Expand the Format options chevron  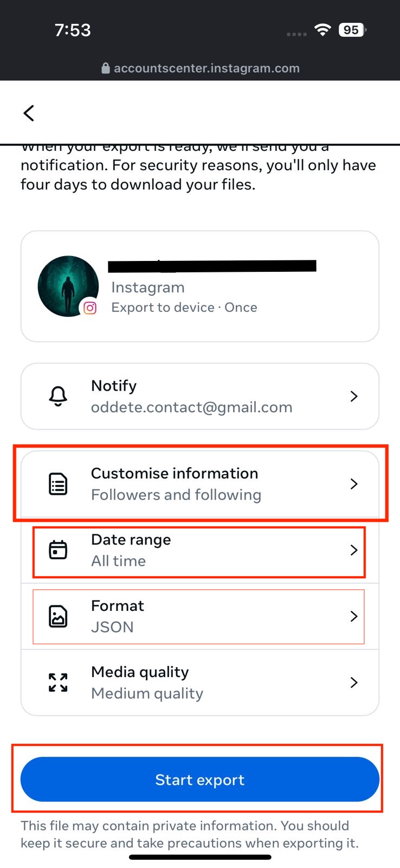coord(353,616)
